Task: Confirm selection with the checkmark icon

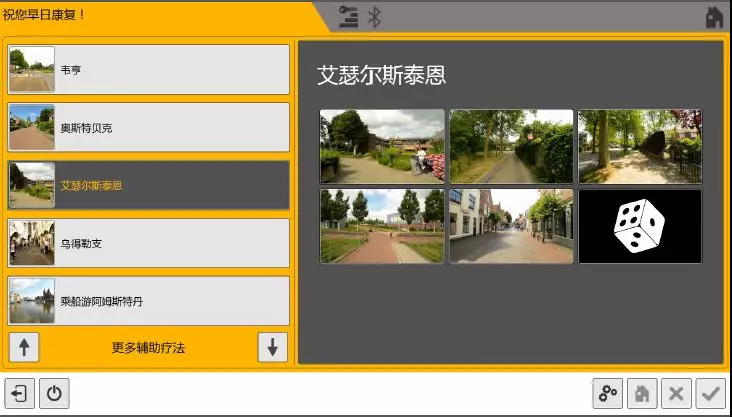Action: pyautogui.click(x=710, y=393)
